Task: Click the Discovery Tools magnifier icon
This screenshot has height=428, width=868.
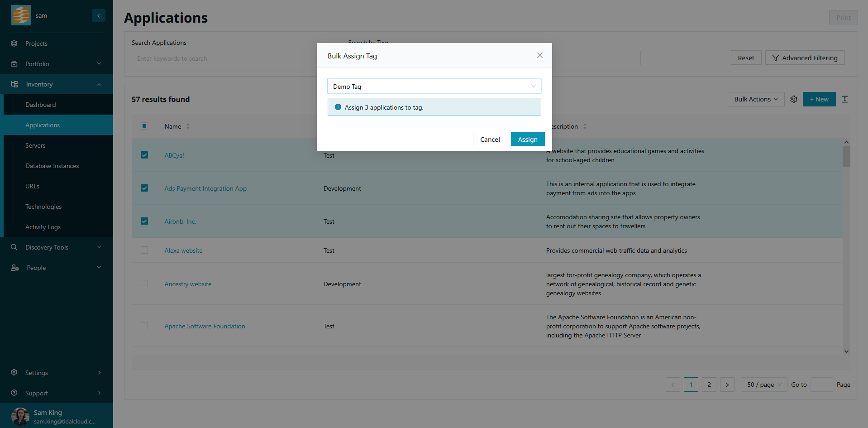Action: (x=14, y=247)
